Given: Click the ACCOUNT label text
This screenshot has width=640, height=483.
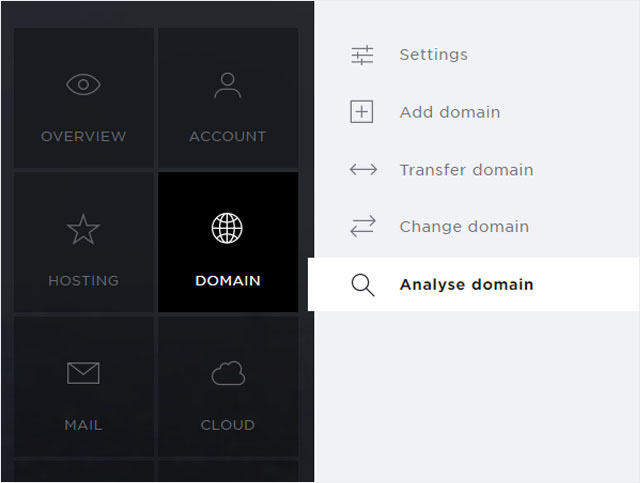Looking at the screenshot, I should tap(228, 136).
